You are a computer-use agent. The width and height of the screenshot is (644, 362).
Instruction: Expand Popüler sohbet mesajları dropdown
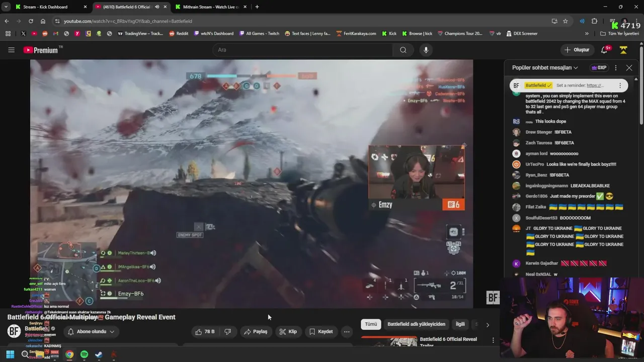click(545, 67)
